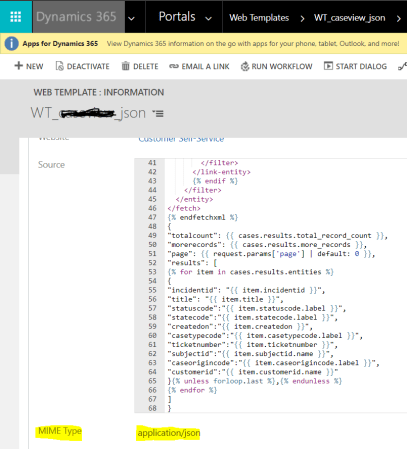Screen dimensions: 407x449
Task: Click the Source field label
Action: (51, 165)
